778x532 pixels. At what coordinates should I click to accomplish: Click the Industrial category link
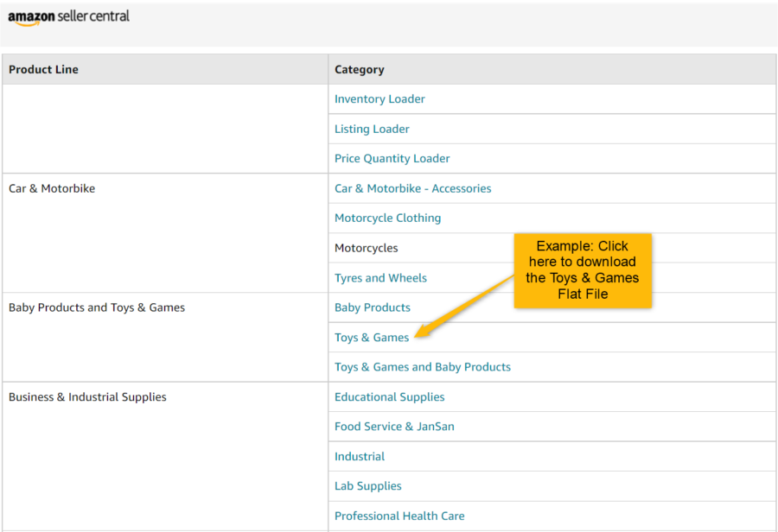[x=360, y=456]
